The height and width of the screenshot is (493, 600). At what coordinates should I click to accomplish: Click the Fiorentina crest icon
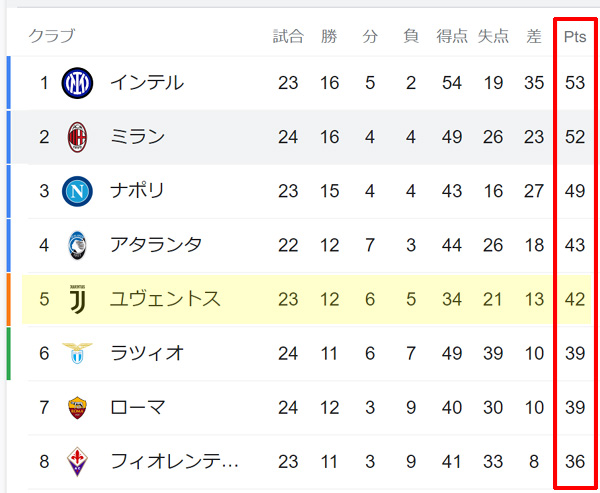coord(76,461)
